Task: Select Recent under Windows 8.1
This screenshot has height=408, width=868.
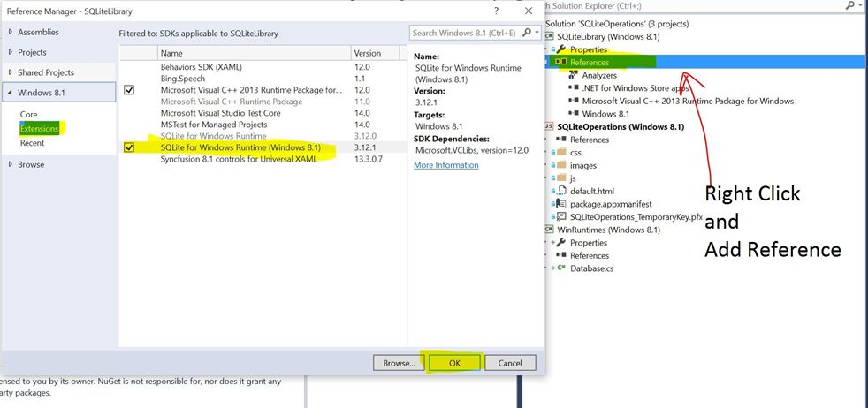Action: tap(32, 143)
